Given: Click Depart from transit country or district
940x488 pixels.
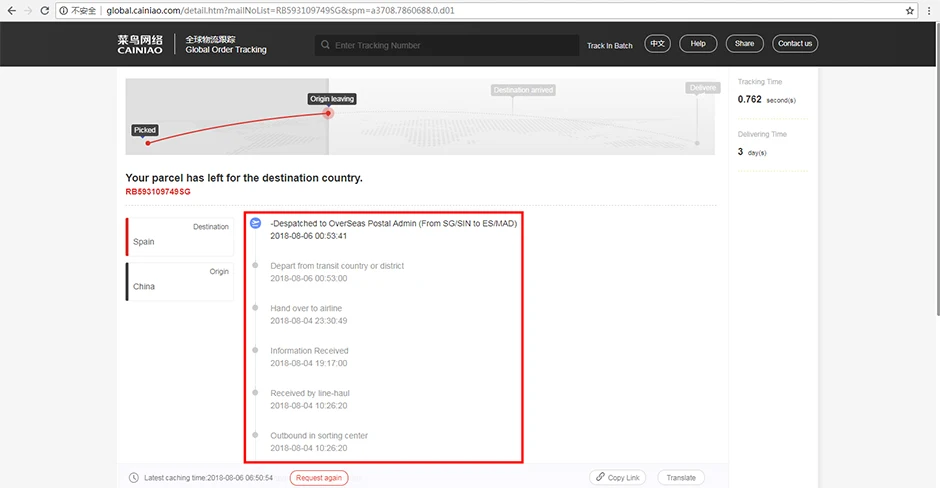Looking at the screenshot, I should click(x=337, y=266).
